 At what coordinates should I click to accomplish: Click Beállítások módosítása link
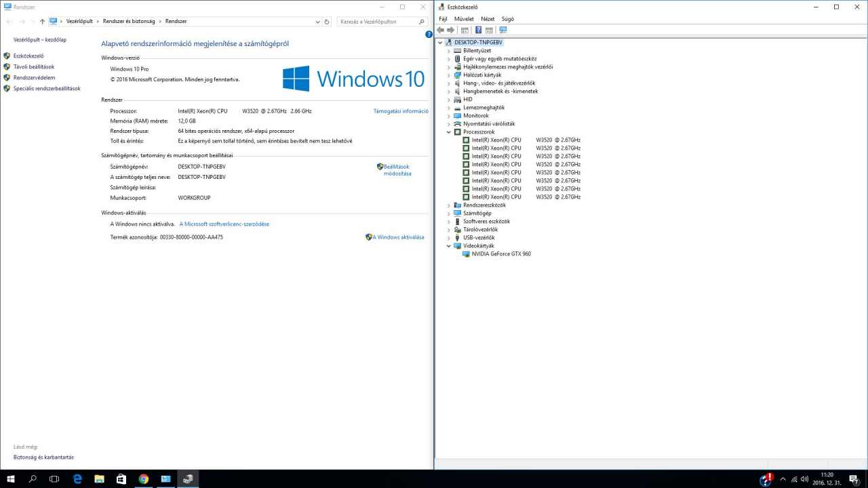click(x=397, y=170)
